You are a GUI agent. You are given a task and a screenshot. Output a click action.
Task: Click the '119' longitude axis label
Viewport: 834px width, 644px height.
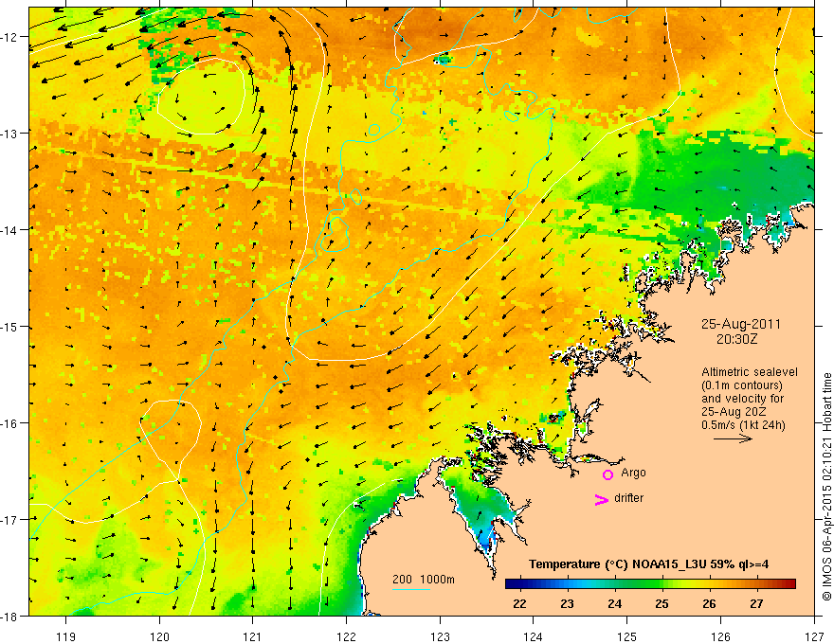click(66, 636)
